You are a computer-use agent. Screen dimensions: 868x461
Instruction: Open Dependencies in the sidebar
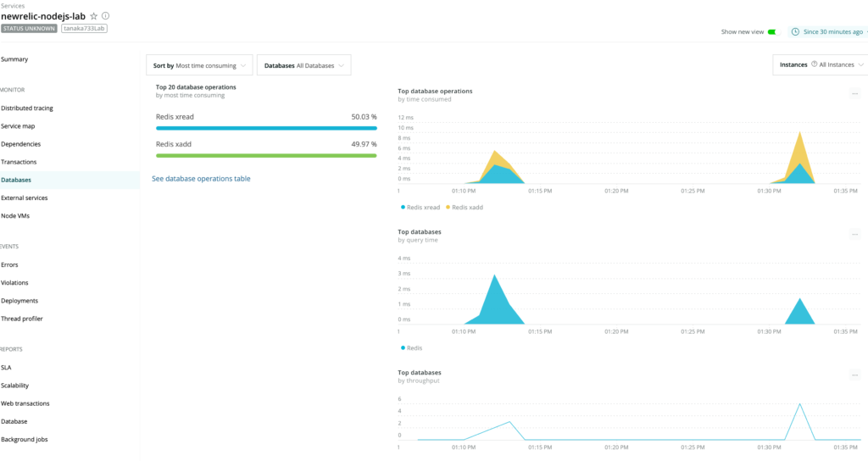pyautogui.click(x=20, y=144)
